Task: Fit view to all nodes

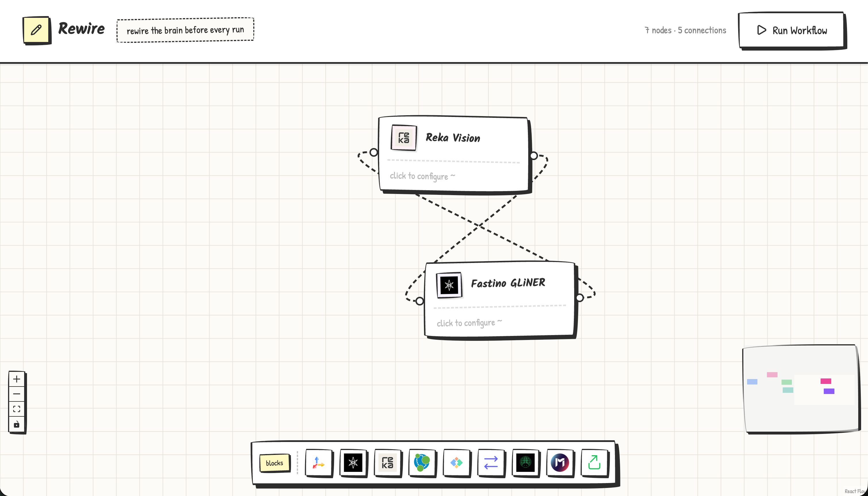Action: coord(16,409)
